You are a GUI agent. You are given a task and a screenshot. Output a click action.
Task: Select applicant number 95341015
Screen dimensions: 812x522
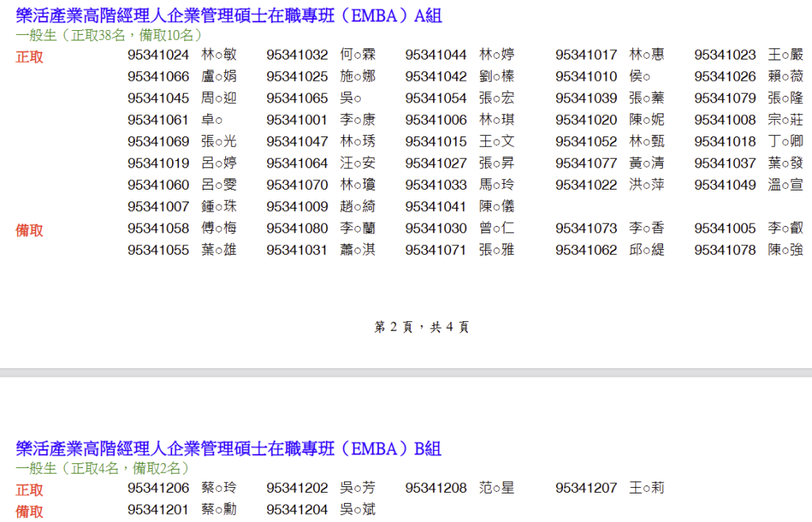436,141
